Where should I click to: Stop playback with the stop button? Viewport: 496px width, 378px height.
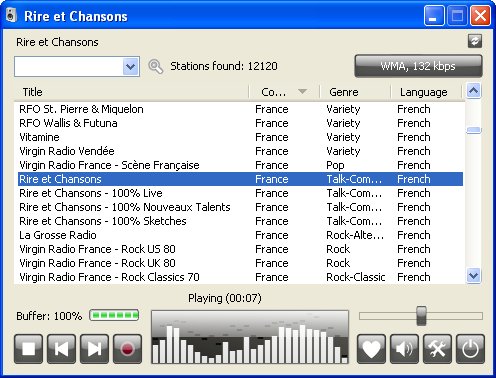(x=28, y=349)
